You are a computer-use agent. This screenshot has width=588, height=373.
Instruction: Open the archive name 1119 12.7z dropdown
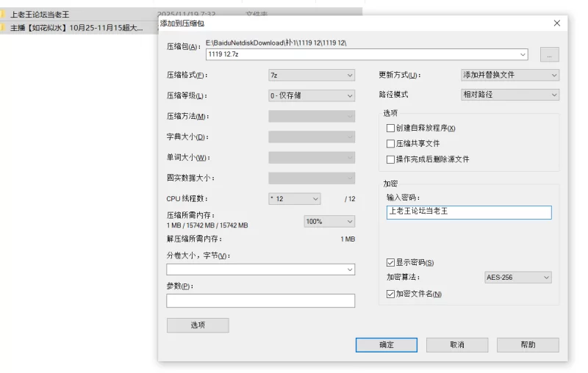tap(523, 54)
